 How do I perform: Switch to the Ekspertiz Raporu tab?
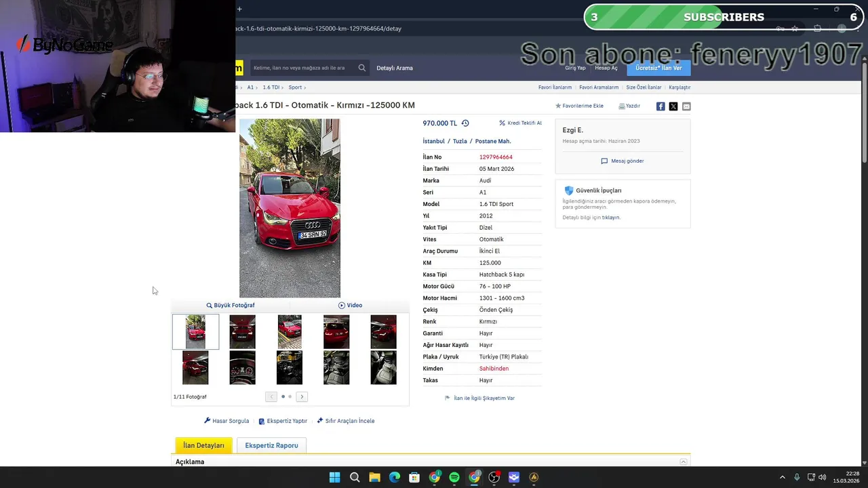click(271, 445)
